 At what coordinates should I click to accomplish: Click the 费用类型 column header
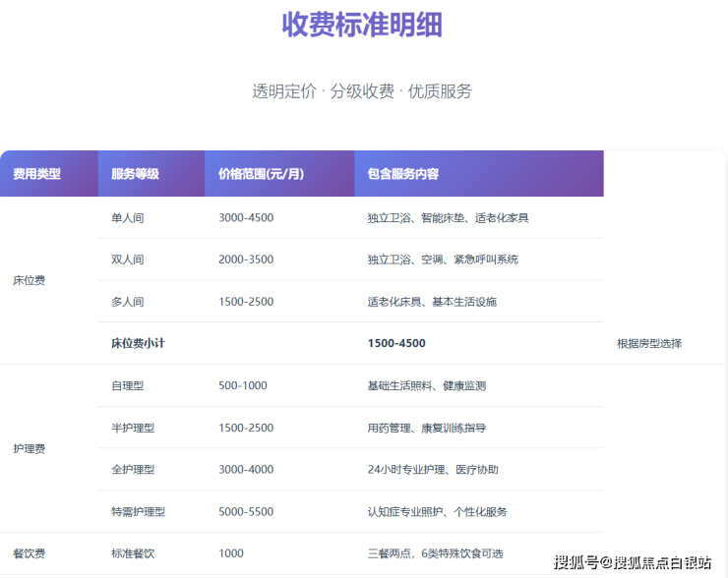36,174
